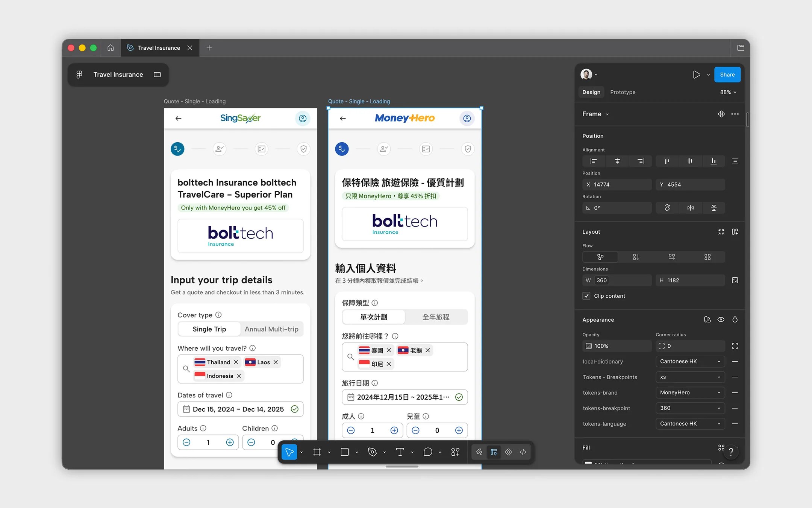The image size is (812, 508).
Task: Open the Actions components tool
Action: [x=455, y=452]
